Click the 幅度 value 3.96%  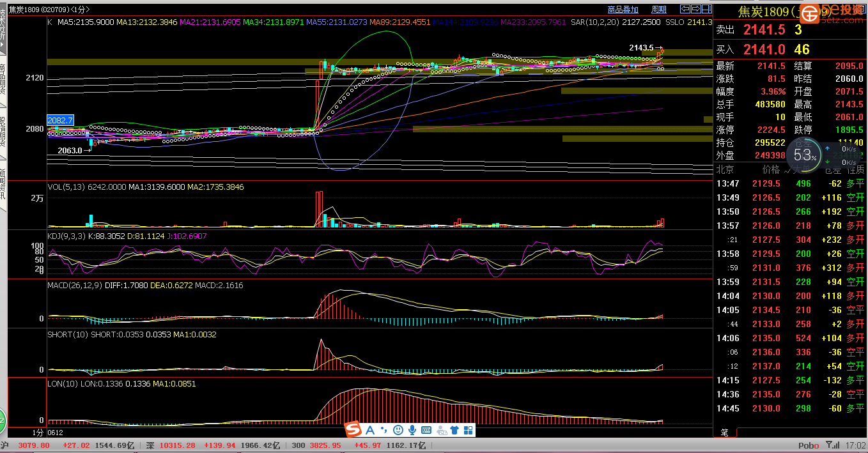[773, 91]
